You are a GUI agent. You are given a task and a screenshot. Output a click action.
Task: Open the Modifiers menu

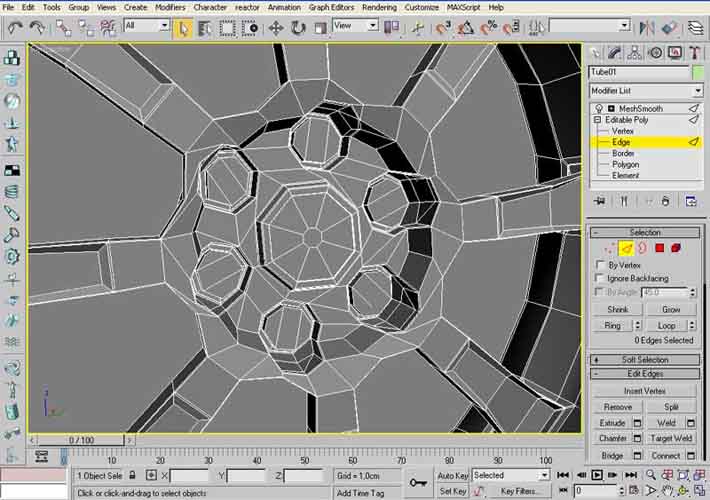[170, 7]
